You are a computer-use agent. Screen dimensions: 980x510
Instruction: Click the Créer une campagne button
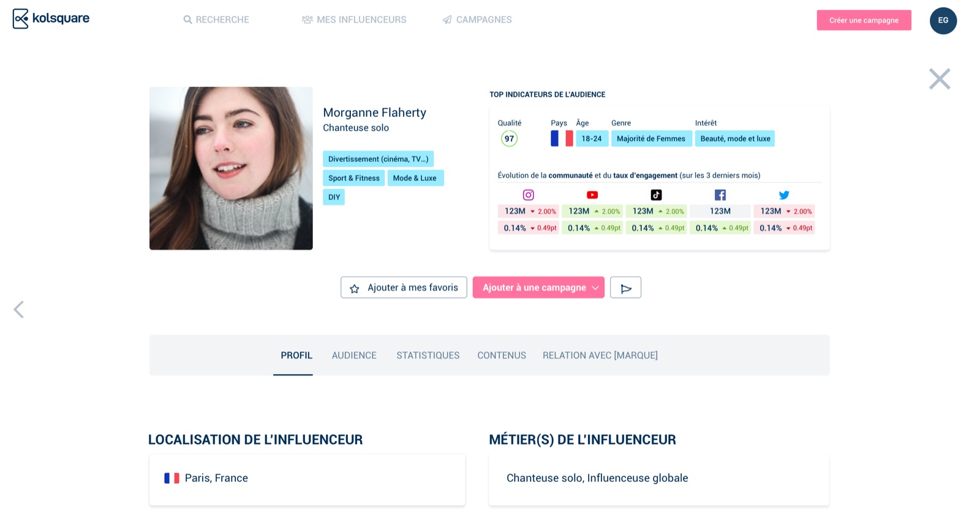point(864,20)
